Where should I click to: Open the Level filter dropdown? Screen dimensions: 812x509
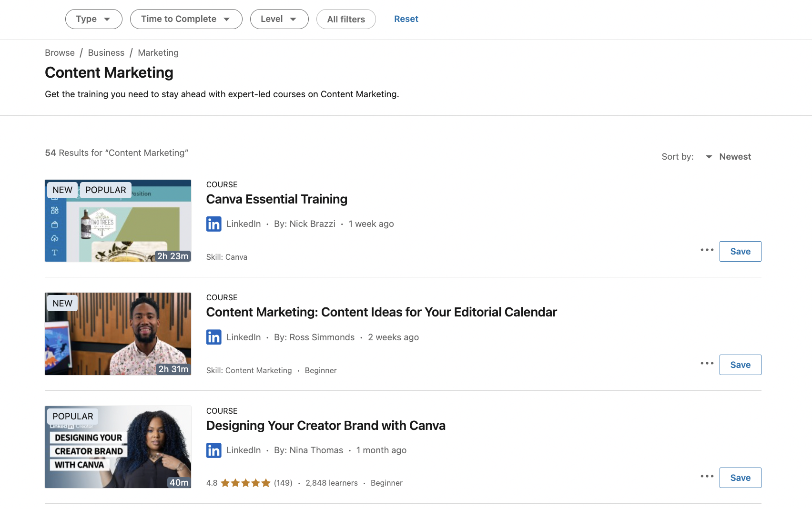279,19
